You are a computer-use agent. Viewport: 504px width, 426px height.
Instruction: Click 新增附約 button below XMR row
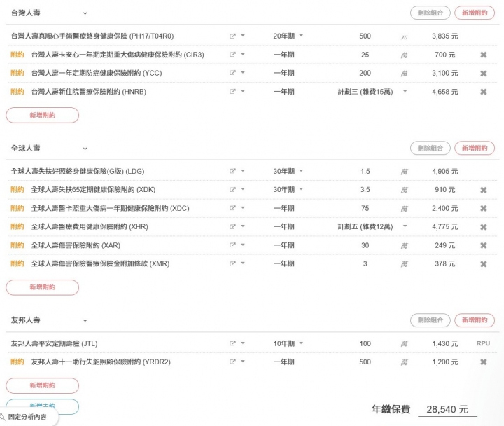pyautogui.click(x=43, y=287)
